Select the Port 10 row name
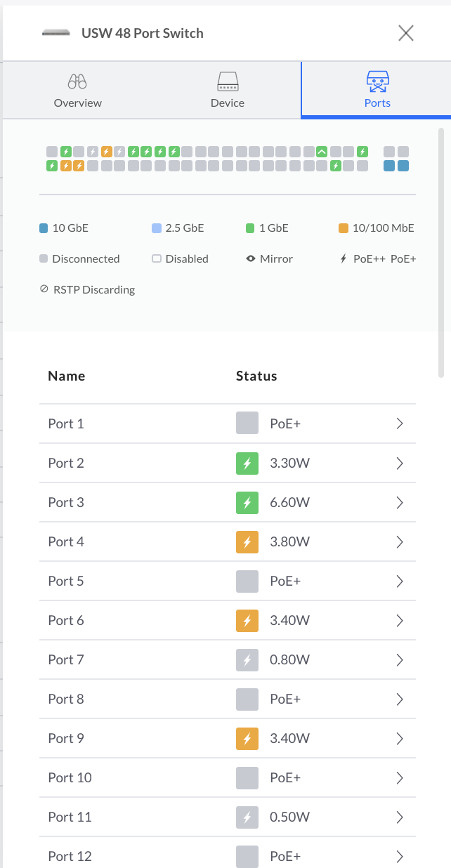Viewport: 451px width, 868px height. pyautogui.click(x=70, y=777)
